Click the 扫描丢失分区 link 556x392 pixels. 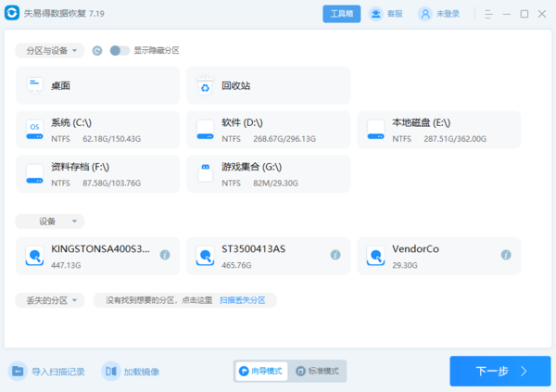click(243, 300)
